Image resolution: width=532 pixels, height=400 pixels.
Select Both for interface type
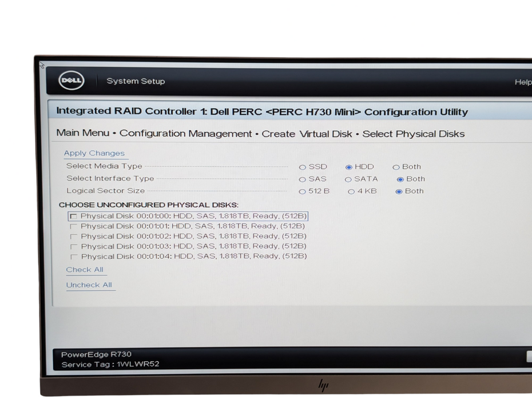click(400, 179)
